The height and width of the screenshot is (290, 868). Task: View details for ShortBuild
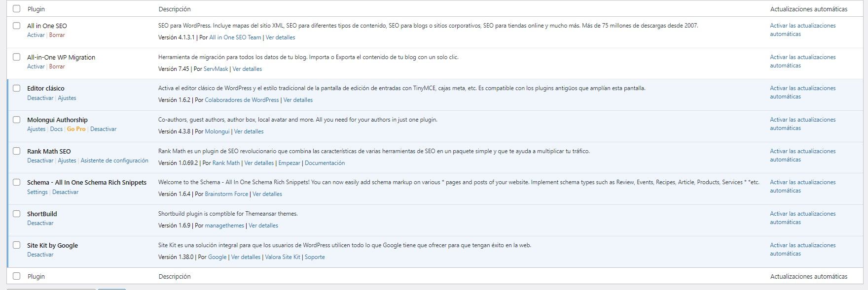pos(263,226)
